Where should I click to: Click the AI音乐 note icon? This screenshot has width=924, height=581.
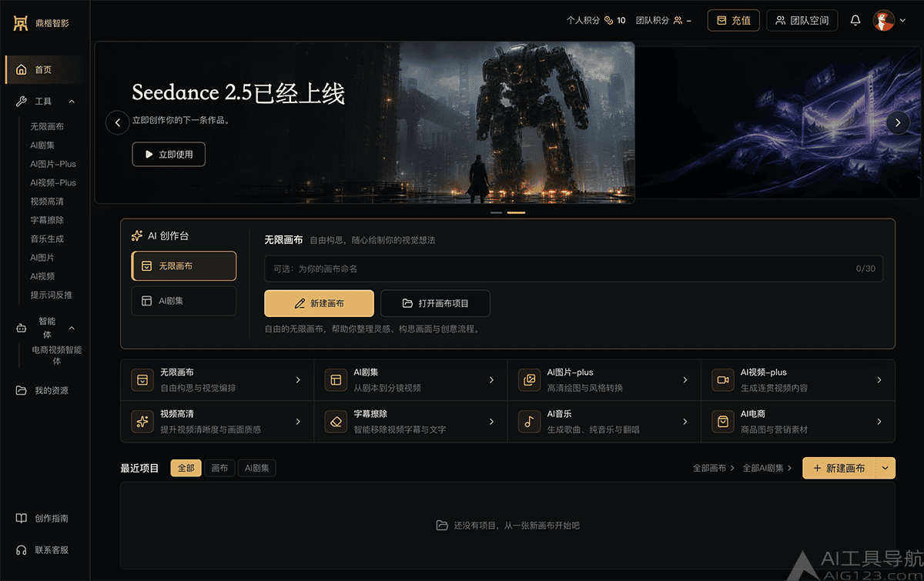(529, 422)
